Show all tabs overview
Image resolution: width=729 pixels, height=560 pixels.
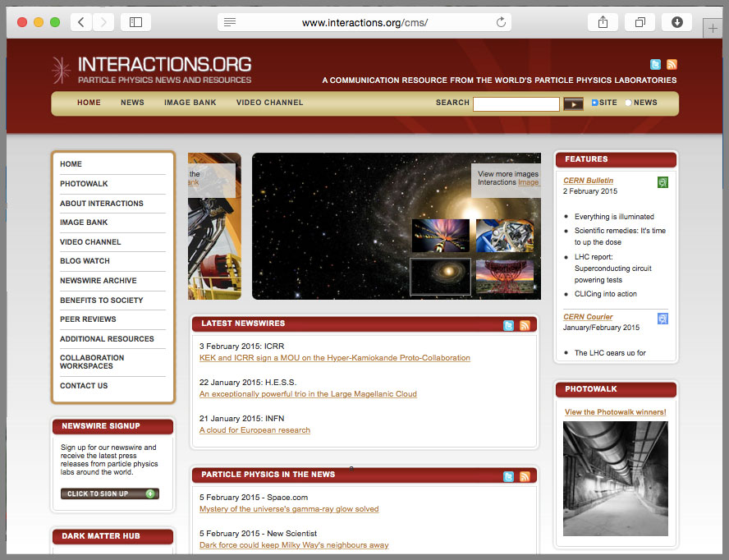click(640, 22)
